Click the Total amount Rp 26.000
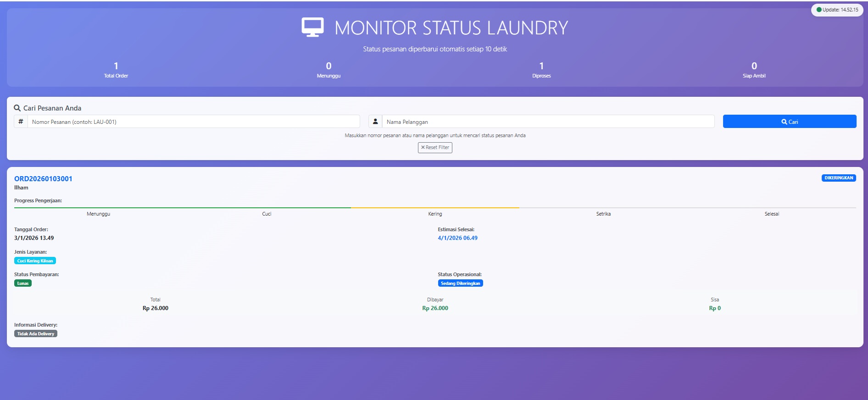The height and width of the screenshot is (400, 868). coord(156,308)
